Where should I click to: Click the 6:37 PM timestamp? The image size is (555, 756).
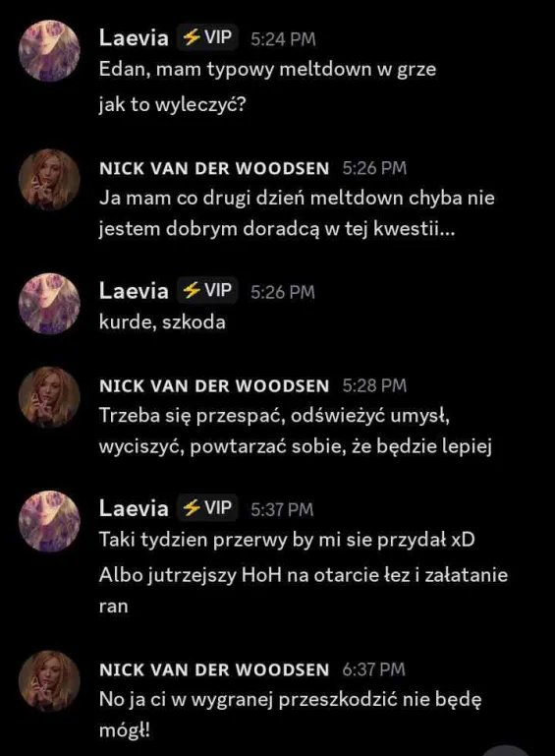point(374,669)
